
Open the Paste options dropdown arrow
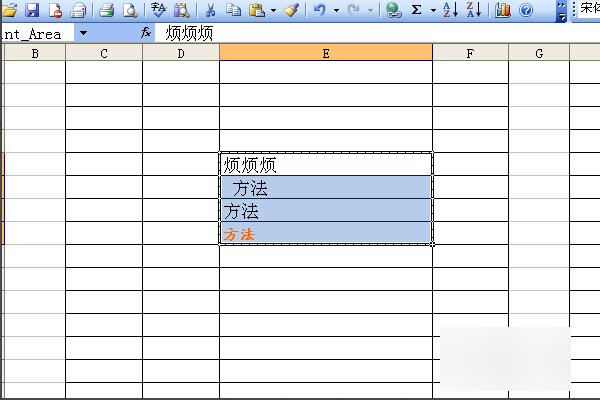[x=273, y=10]
